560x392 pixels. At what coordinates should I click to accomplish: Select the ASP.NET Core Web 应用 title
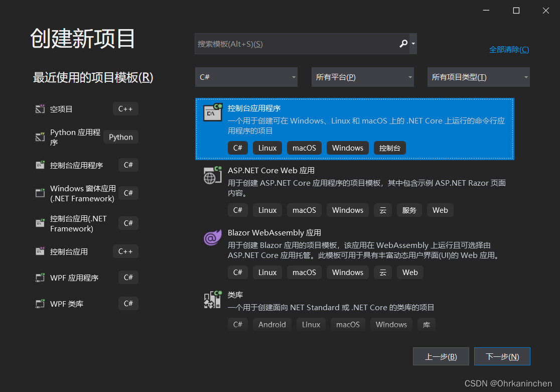pos(271,171)
